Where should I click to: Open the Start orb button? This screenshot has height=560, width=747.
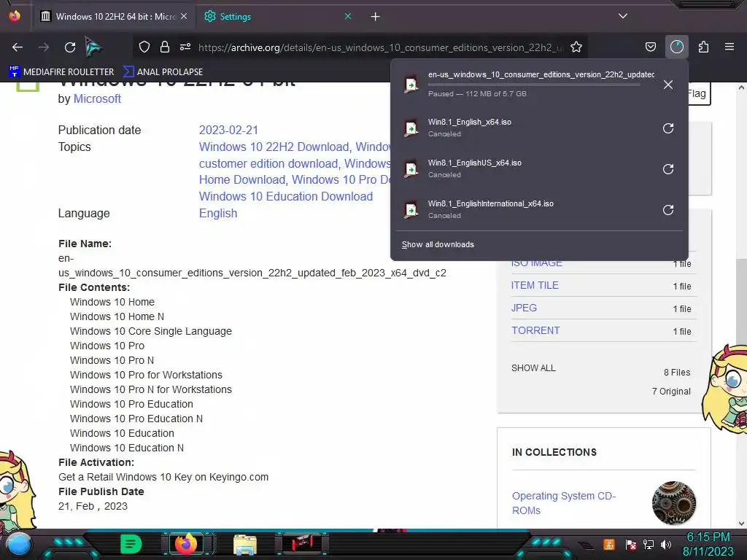click(x=18, y=544)
